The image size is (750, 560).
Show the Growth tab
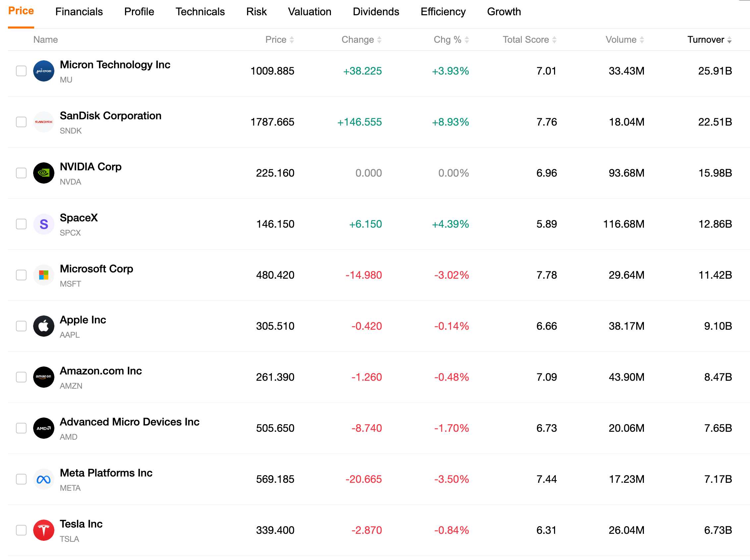coord(504,12)
